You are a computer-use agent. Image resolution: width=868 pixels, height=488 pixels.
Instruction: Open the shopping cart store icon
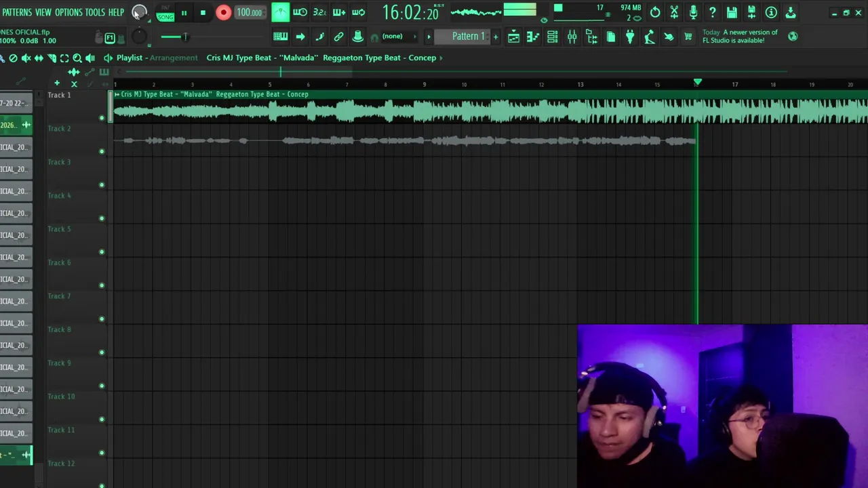(688, 37)
